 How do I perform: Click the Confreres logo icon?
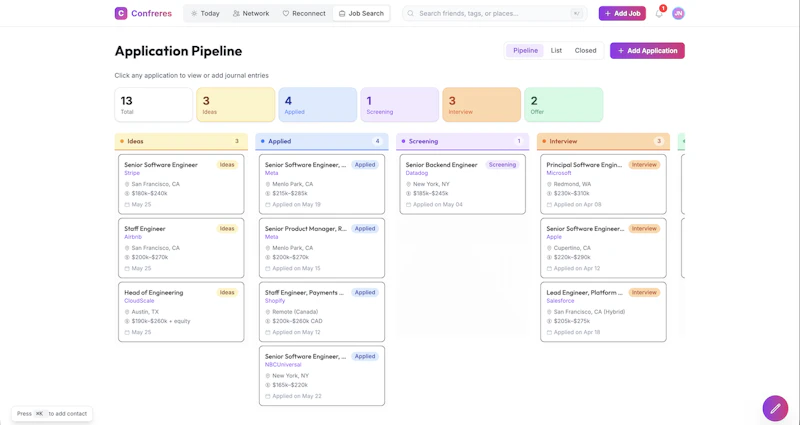pyautogui.click(x=120, y=13)
